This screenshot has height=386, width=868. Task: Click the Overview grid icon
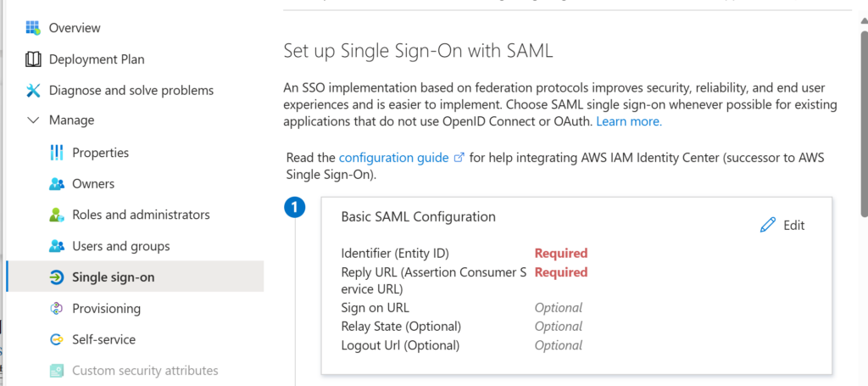tap(33, 28)
